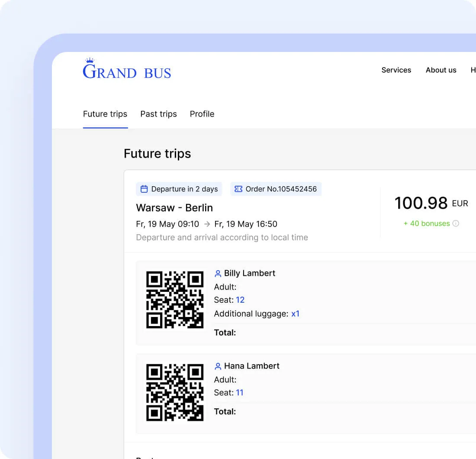Click the 'Fr, 19 May 16:50' arrival time

tap(246, 224)
